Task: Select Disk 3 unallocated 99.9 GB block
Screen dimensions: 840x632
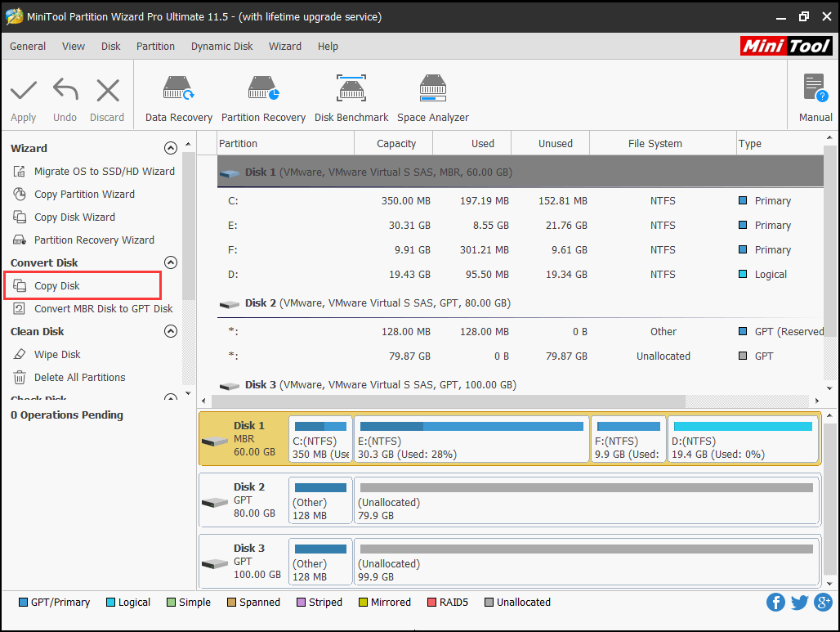Action: [x=587, y=563]
